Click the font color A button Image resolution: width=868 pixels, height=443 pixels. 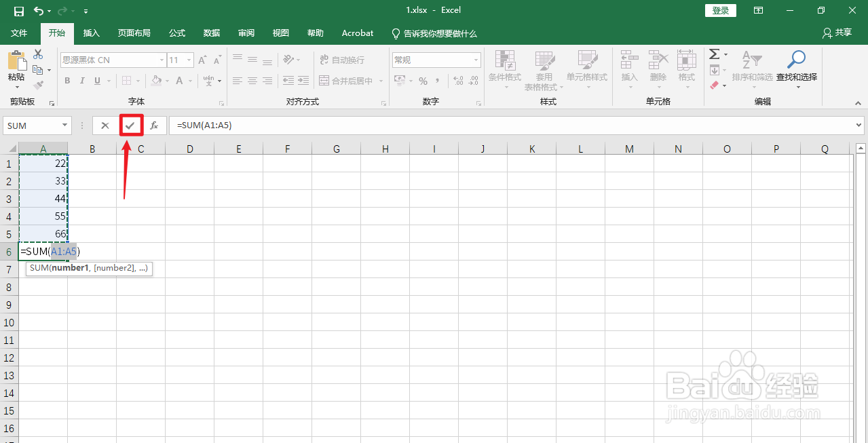(x=180, y=81)
